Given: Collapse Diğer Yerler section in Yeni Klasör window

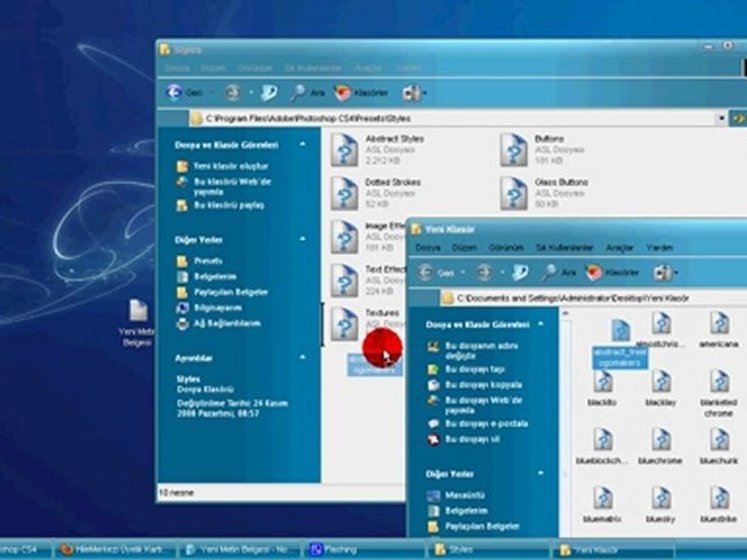Looking at the screenshot, I should (541, 474).
